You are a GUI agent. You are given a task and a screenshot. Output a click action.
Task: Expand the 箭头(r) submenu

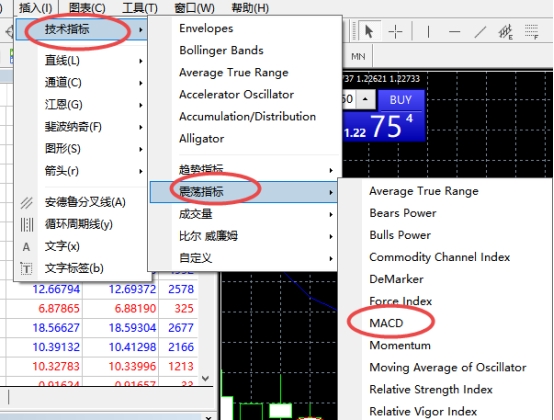[x=81, y=171]
